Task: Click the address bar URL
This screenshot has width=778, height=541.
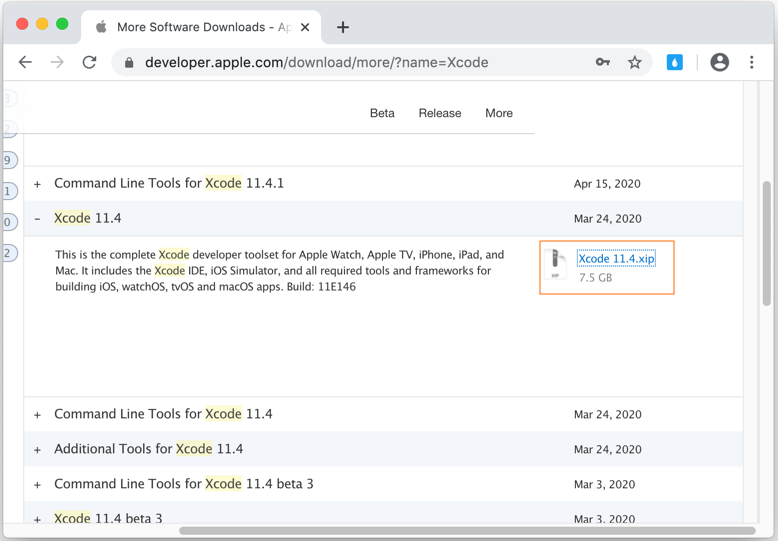Action: coord(317,63)
